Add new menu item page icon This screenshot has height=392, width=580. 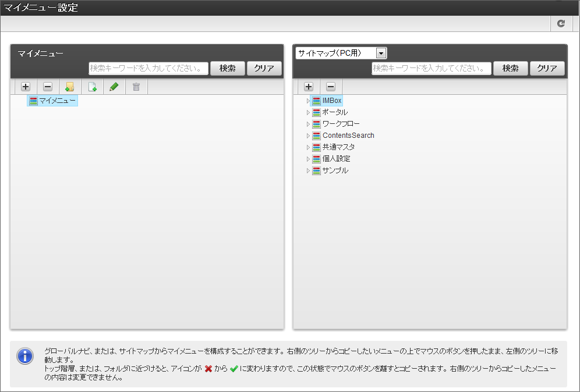pos(92,87)
